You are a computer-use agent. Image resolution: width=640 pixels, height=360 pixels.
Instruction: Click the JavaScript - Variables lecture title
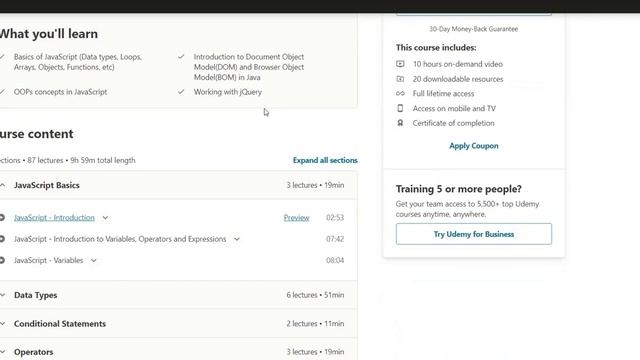coord(48,260)
